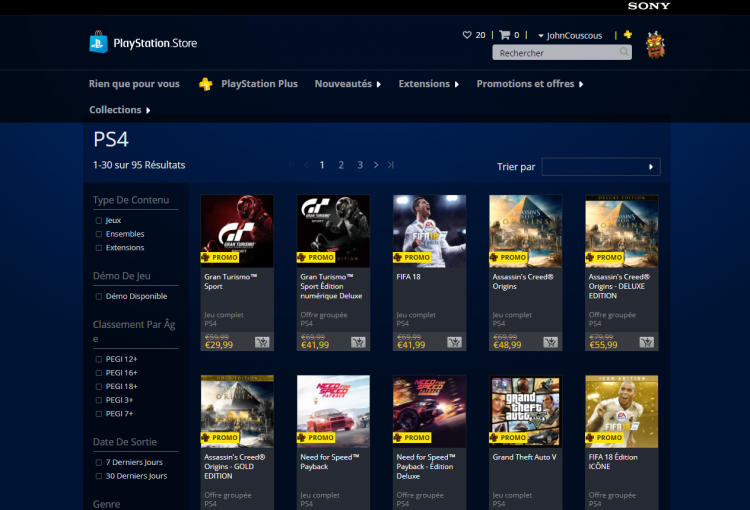Click the PROMO badge on Grand Theft Auto V
750x510 pixels.
click(508, 438)
